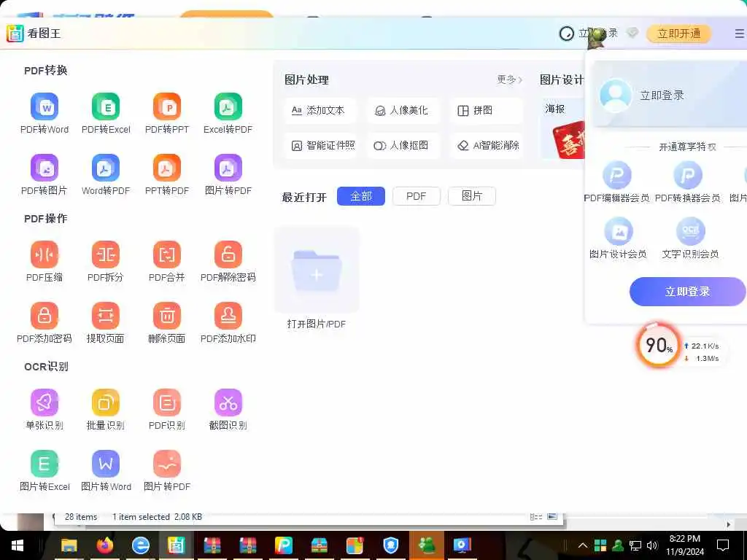Open the PDF合并 merge tool
747x560 pixels.
click(x=167, y=262)
